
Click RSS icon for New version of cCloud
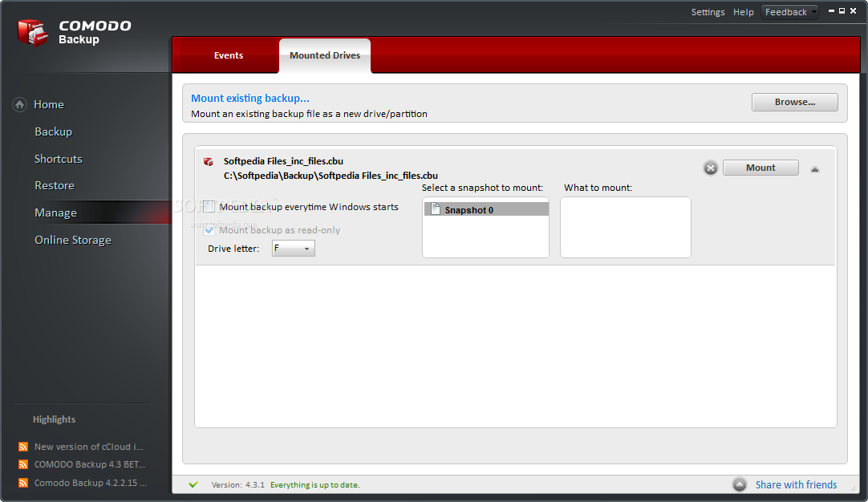coord(23,447)
